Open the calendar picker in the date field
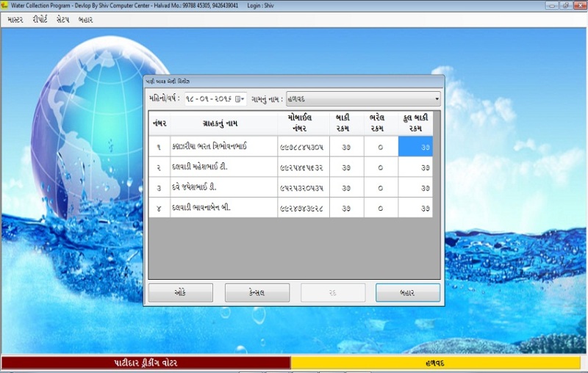The width and height of the screenshot is (588, 373). click(x=239, y=99)
